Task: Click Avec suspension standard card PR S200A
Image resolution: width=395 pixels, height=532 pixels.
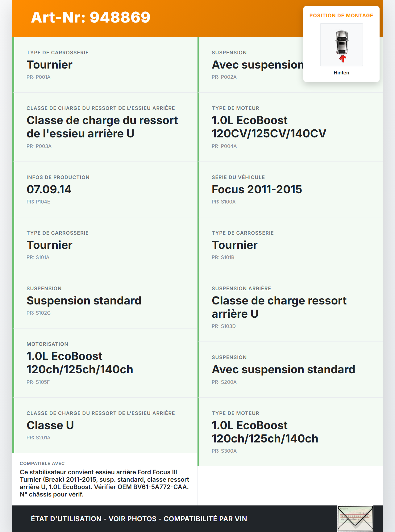Action: point(290,370)
